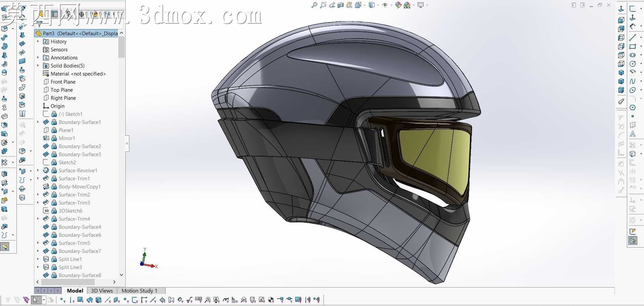The width and height of the screenshot is (644, 306).
Task: Toggle the Clear All Filters funnel icon
Action: point(17,300)
